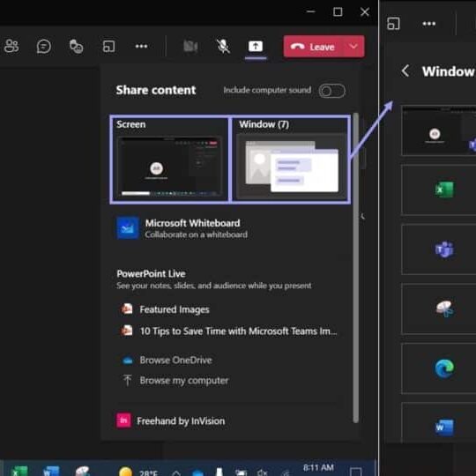Click the rooms icon in the right panel

pos(393,24)
